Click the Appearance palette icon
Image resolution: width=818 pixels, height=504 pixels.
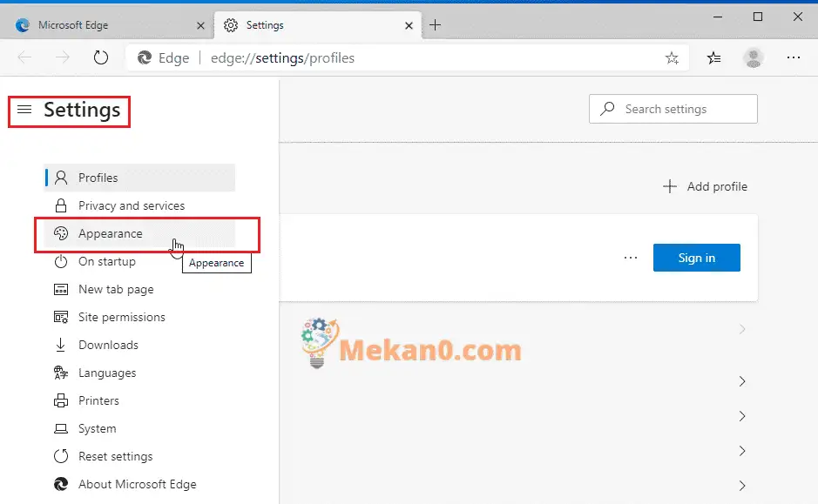pyautogui.click(x=61, y=233)
